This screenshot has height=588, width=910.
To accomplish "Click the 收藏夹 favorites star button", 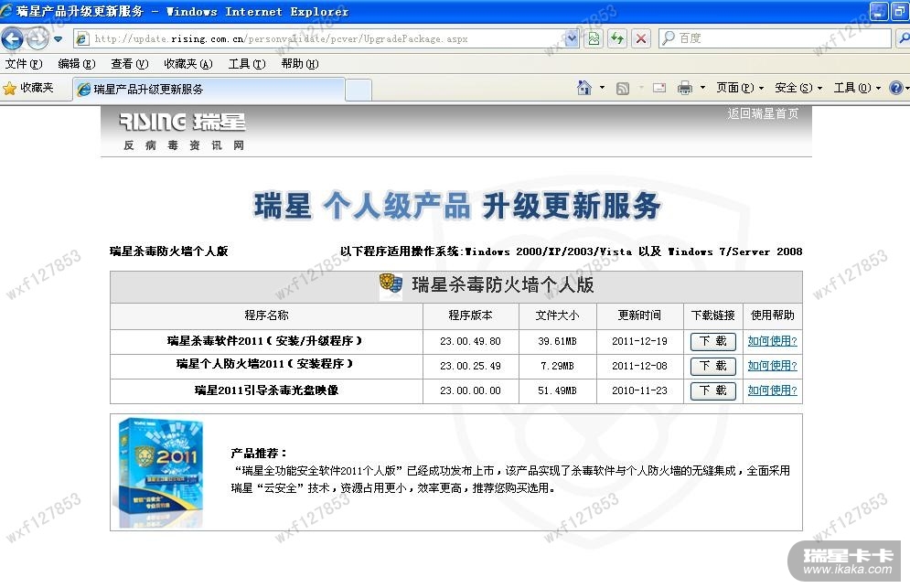I will (27, 88).
